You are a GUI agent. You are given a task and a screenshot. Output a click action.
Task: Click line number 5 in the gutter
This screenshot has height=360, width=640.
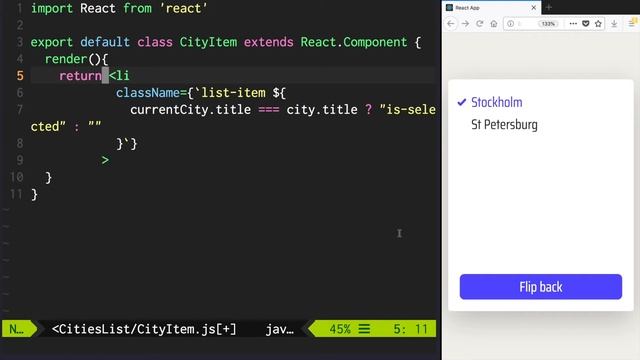[x=20, y=76]
